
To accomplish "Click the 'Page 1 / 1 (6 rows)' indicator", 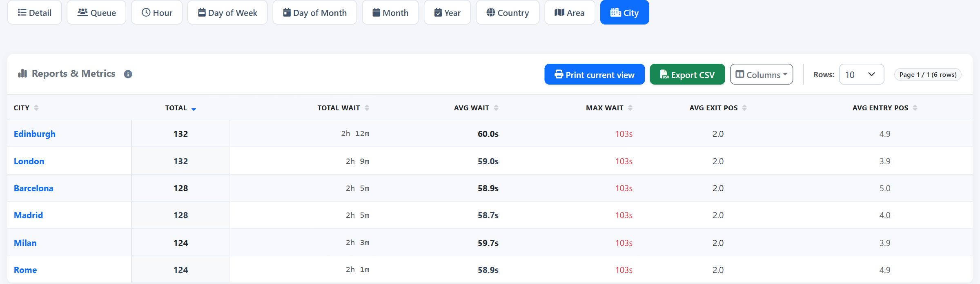I will [x=928, y=75].
